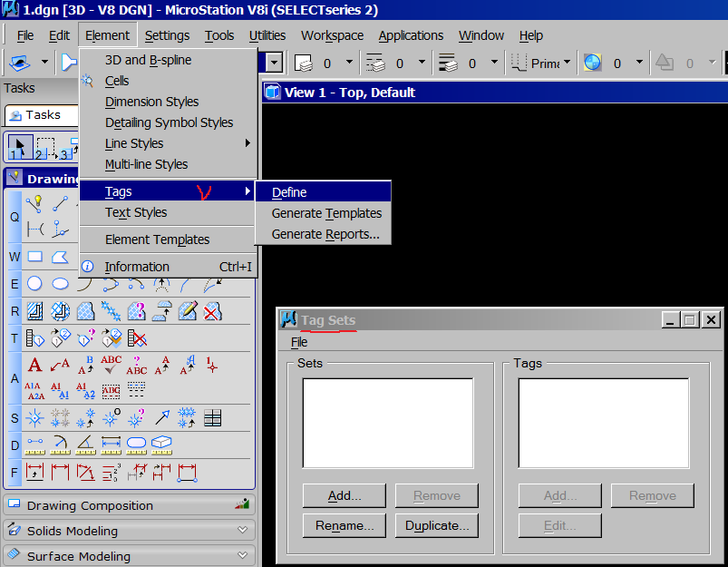Select the Measure Distance tool

click(35, 445)
